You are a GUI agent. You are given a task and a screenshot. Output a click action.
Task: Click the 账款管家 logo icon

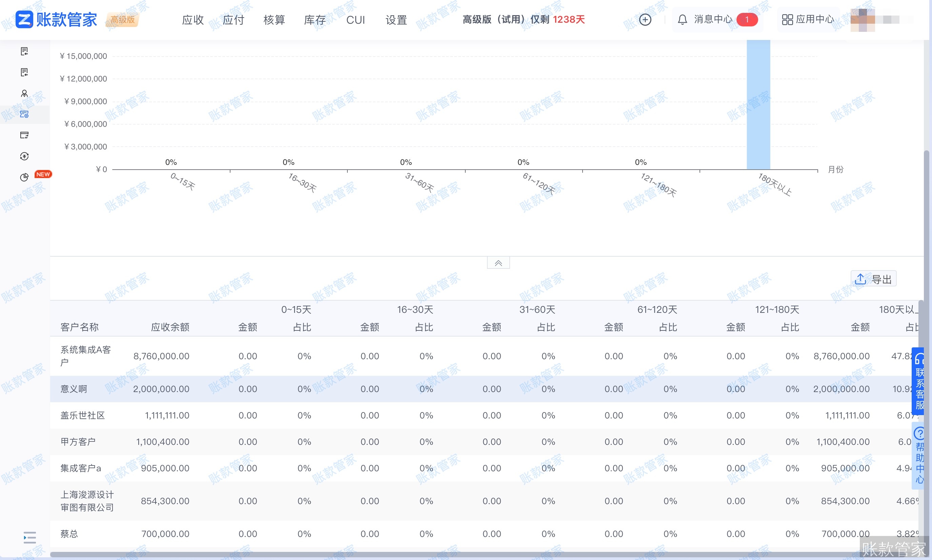(24, 20)
